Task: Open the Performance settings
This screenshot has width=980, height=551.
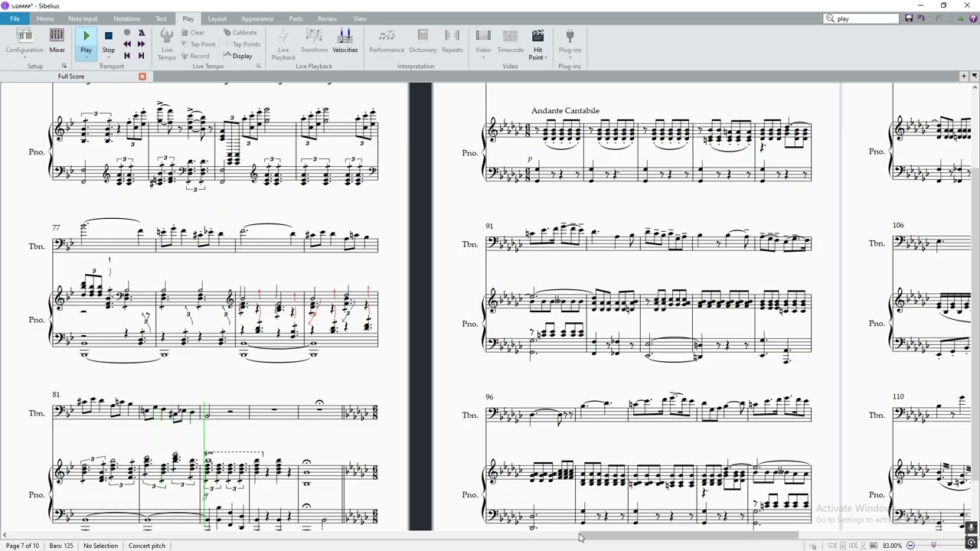Action: pos(387,40)
